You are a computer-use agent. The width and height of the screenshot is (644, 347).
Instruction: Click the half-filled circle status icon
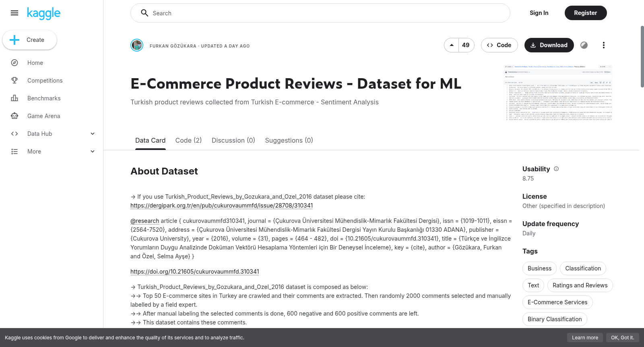coord(584,45)
